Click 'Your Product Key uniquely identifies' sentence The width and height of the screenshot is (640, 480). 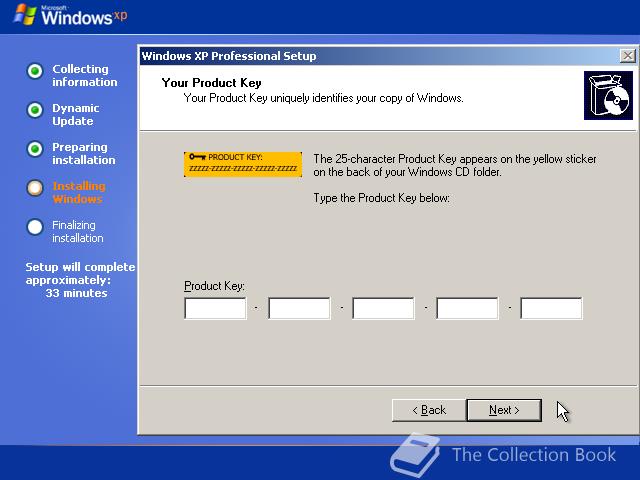pyautogui.click(x=323, y=98)
